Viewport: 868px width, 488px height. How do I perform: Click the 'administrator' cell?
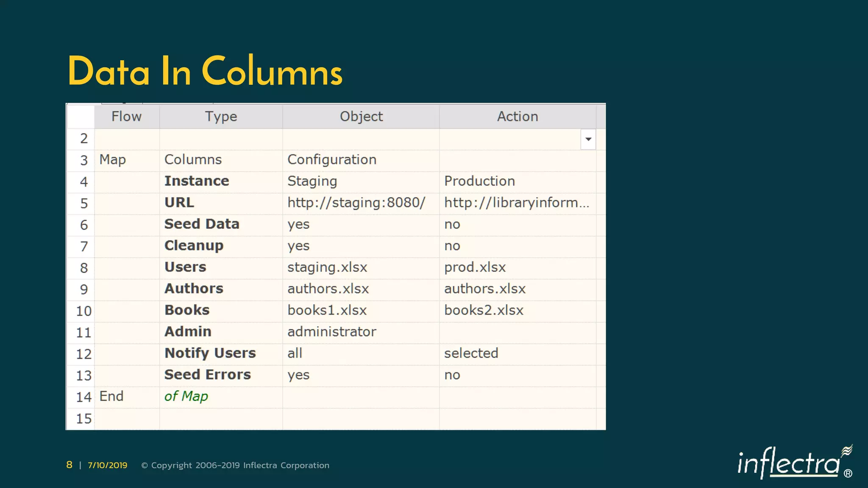tap(361, 333)
